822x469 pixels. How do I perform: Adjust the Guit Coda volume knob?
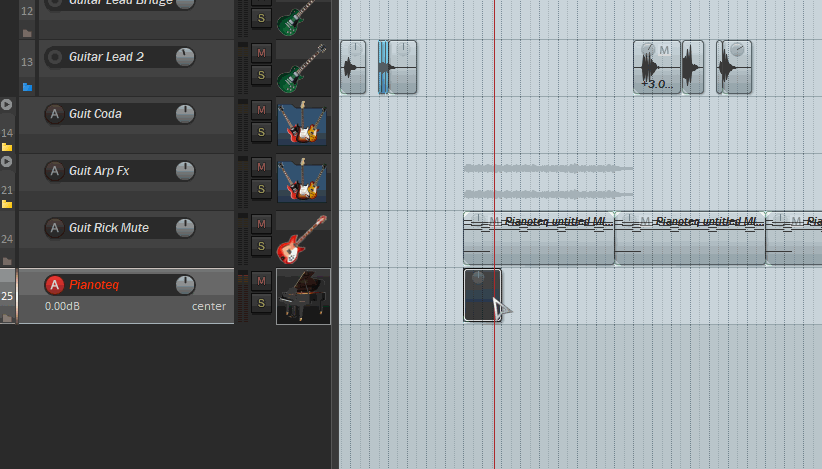185,114
